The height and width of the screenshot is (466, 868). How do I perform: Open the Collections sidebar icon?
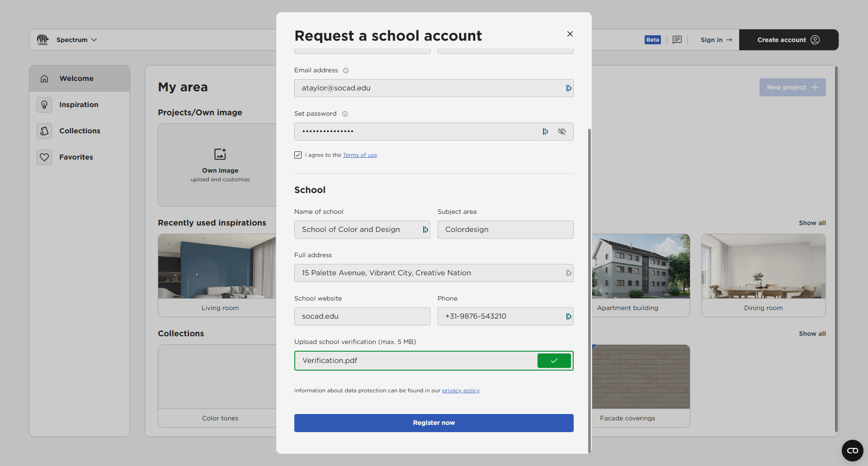click(44, 131)
